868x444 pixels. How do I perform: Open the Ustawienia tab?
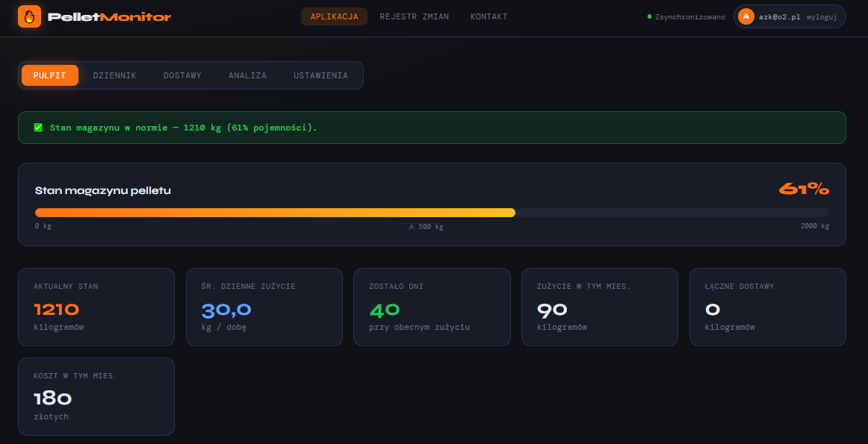[320, 75]
